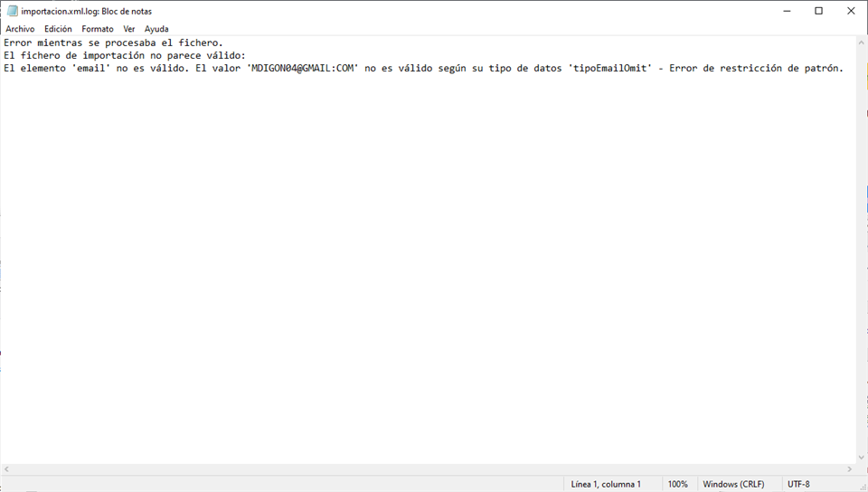Click the word 'email' in third line

pyautogui.click(x=90, y=68)
